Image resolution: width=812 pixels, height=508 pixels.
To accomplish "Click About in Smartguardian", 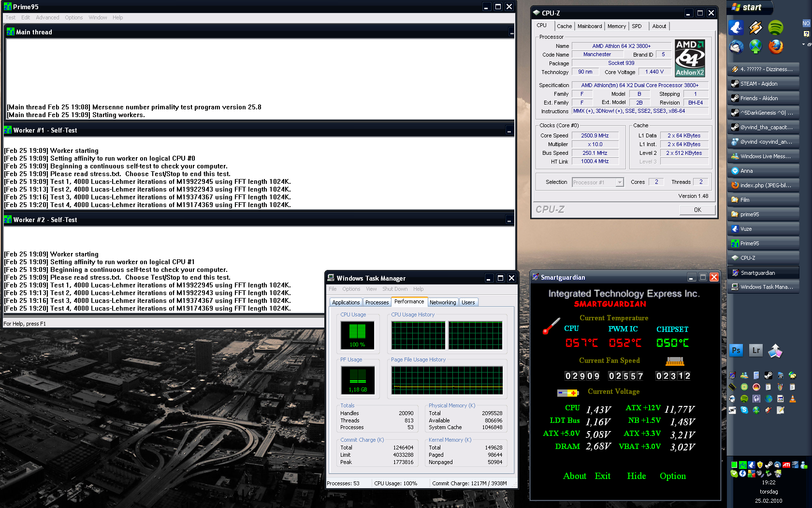I will point(575,476).
